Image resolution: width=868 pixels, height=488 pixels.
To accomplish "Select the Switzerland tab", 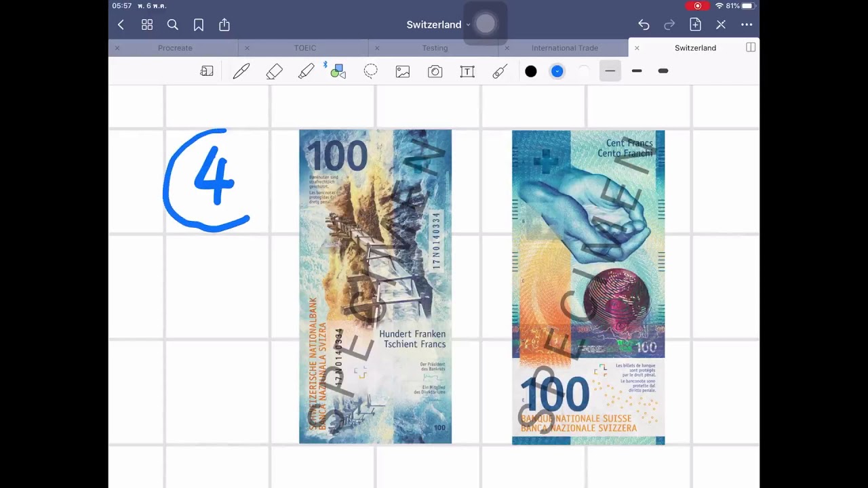I will click(x=695, y=48).
